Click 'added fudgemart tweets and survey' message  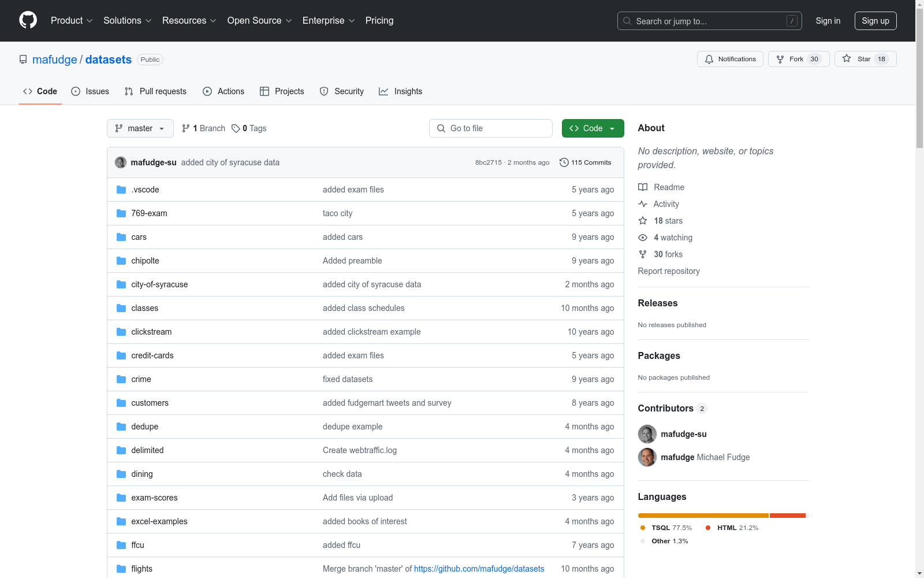pyautogui.click(x=387, y=403)
